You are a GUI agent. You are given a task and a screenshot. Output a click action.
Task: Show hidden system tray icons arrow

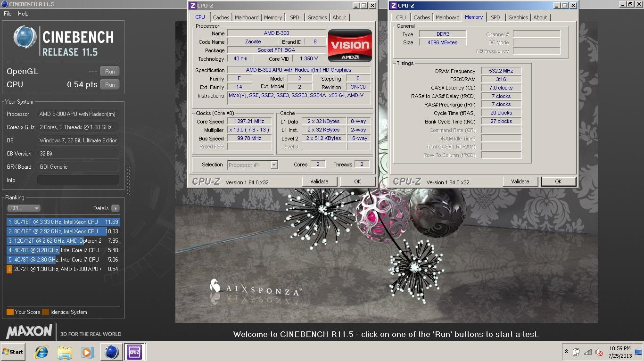pyautogui.click(x=566, y=352)
